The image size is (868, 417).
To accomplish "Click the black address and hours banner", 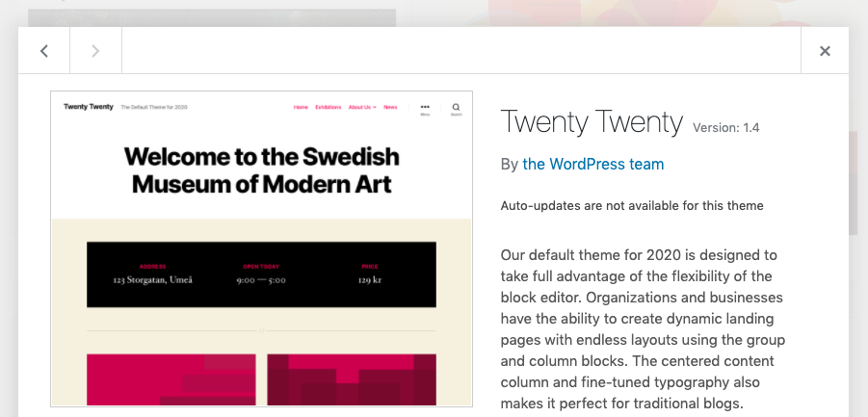I will [261, 274].
